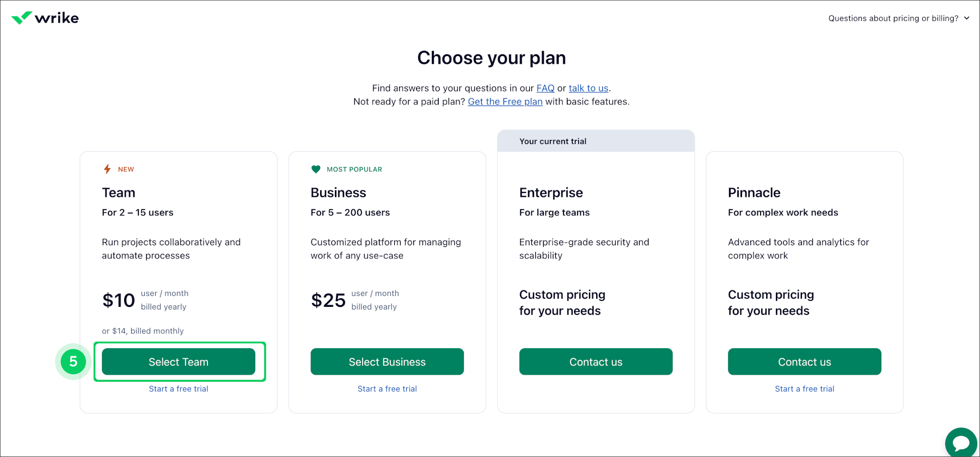
Task: Start a free trial of Pinnacle plan
Action: (804, 388)
